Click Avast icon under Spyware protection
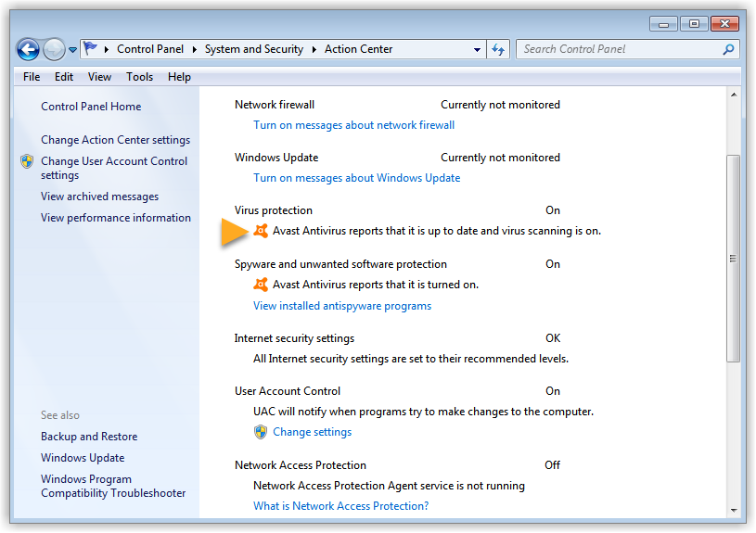Screen dimensions: 756x533 click(261, 285)
